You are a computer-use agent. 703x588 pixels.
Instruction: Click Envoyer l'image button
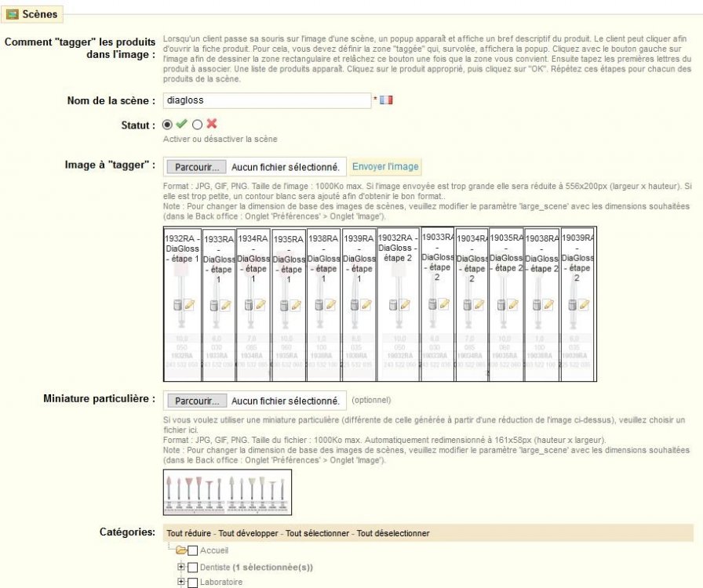[385, 167]
